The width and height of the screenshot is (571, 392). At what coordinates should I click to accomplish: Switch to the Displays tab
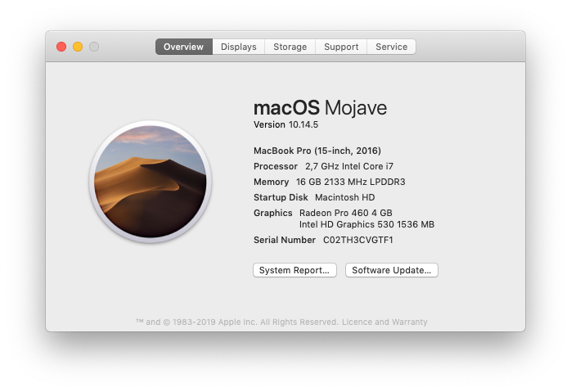pyautogui.click(x=239, y=47)
